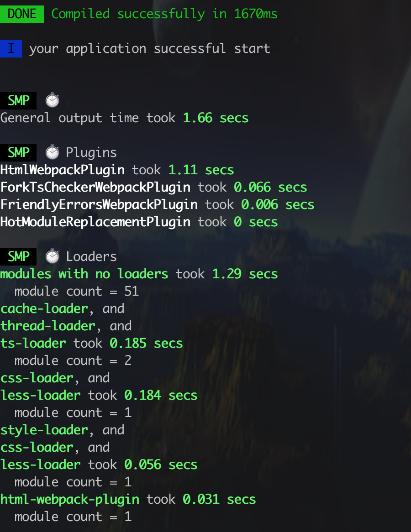
Task: Click the ts-loader text
Action: point(33,344)
